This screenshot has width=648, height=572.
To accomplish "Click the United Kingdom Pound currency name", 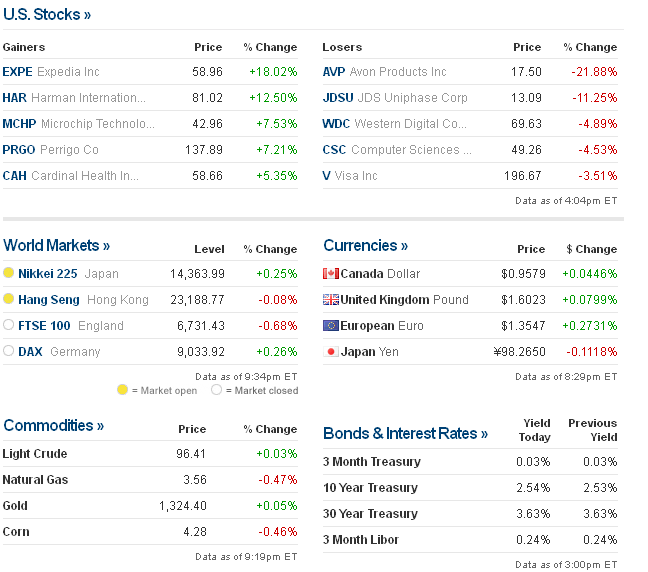I will coord(405,300).
